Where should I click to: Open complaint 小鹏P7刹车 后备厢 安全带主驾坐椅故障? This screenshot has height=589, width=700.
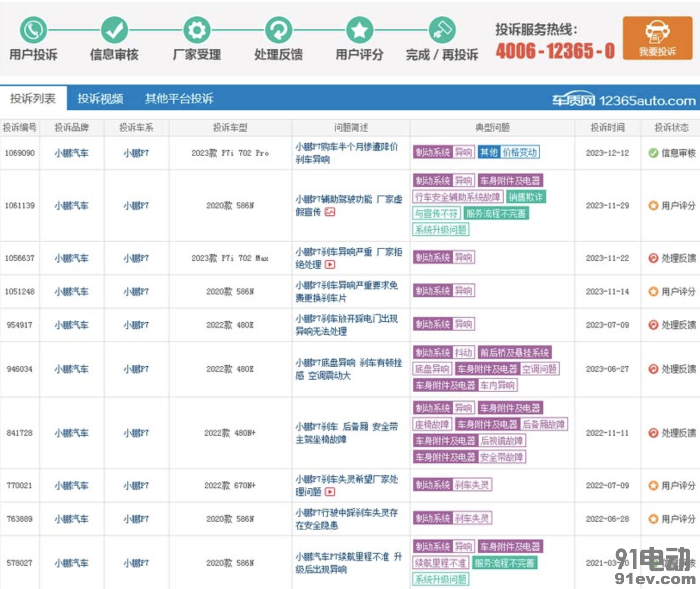[347, 433]
